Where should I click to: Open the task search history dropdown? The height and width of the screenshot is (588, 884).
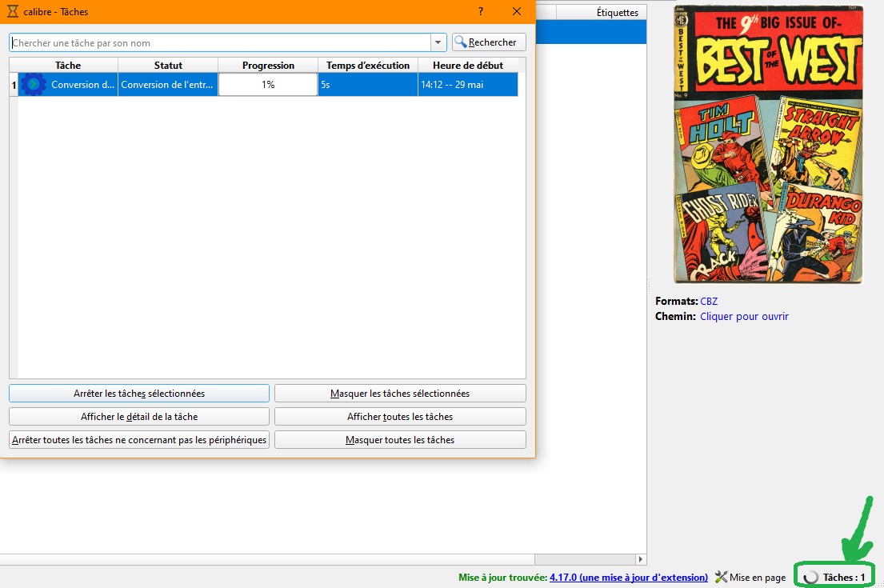tap(438, 42)
